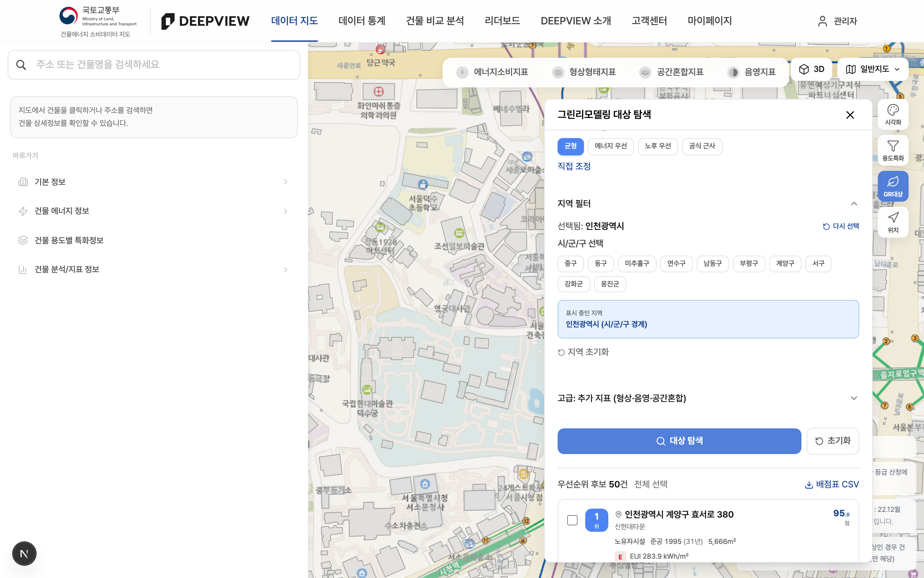
Task: Close the 그린리모델링 대상 탐색 panel
Action: click(x=850, y=115)
